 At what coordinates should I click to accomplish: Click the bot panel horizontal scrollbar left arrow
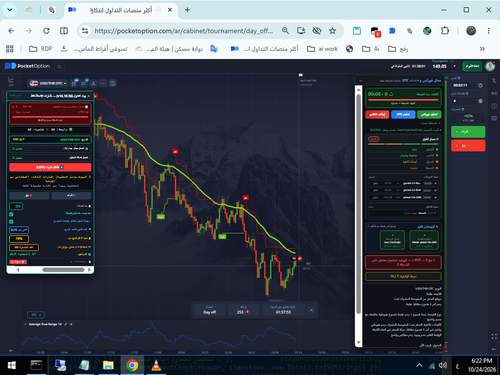click(x=18, y=270)
